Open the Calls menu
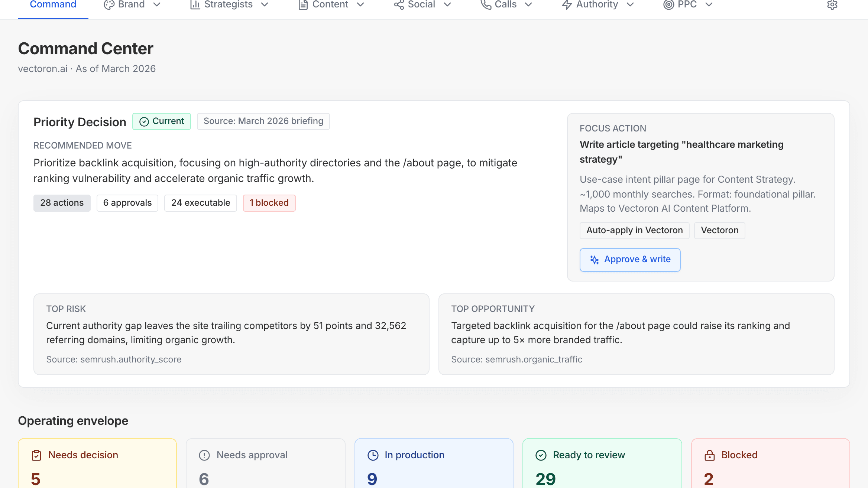 [528, 5]
